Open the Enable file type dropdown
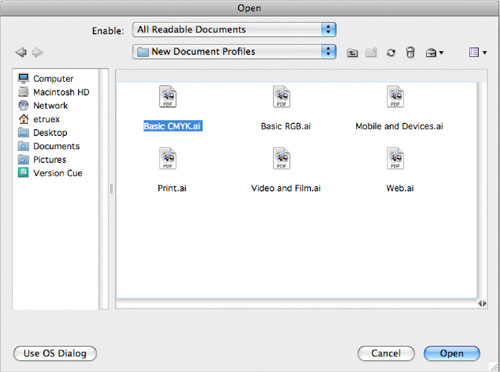The height and width of the screenshot is (372, 500). pyautogui.click(x=234, y=30)
